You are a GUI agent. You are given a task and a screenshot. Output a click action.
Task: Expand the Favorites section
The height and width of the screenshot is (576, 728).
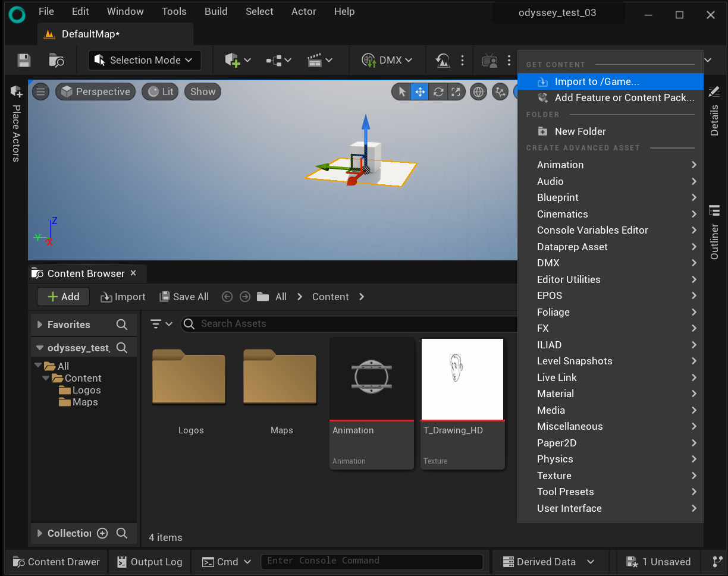pyautogui.click(x=40, y=325)
